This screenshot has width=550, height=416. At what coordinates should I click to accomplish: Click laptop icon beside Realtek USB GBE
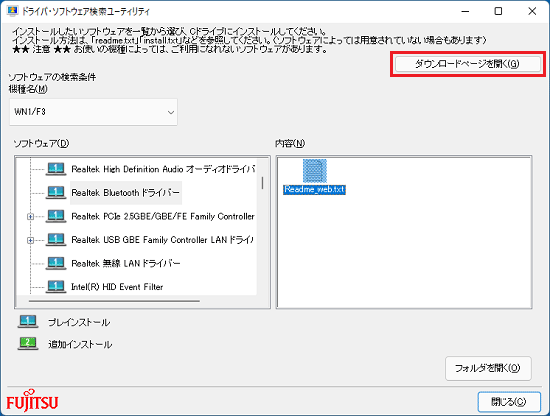pyautogui.click(x=56, y=240)
